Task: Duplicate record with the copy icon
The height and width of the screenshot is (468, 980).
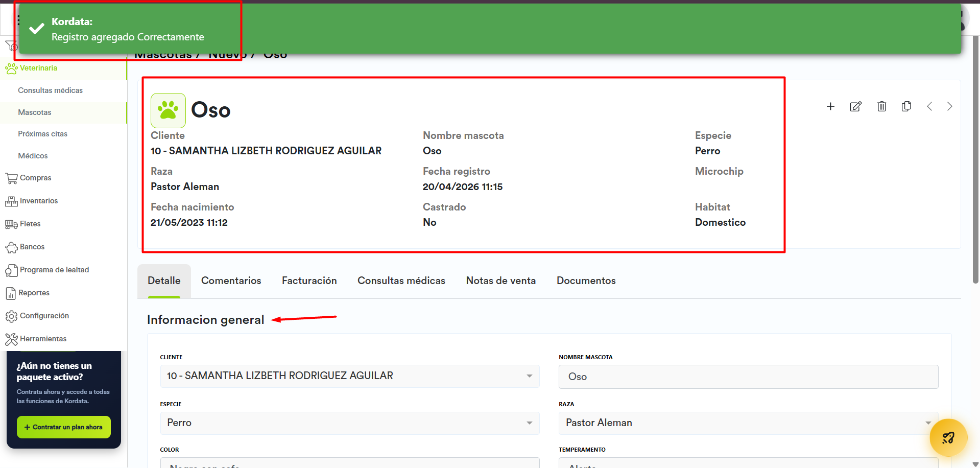Action: pyautogui.click(x=906, y=106)
